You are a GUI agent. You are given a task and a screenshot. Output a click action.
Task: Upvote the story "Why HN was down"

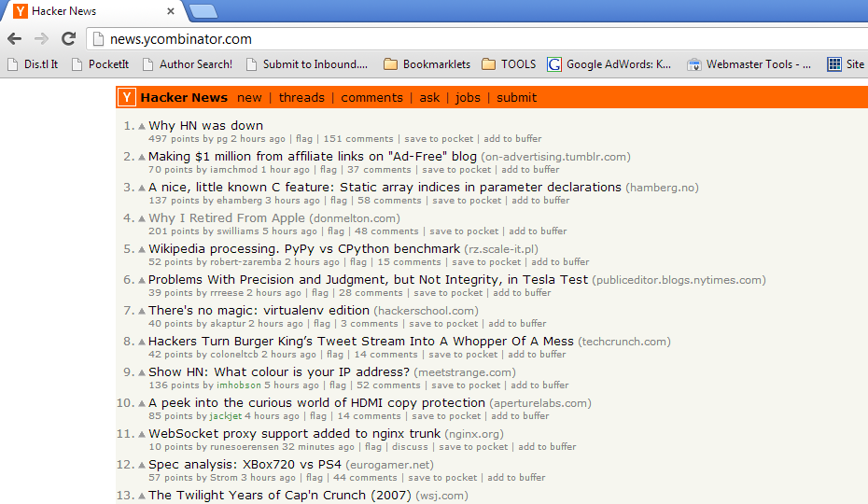(142, 126)
